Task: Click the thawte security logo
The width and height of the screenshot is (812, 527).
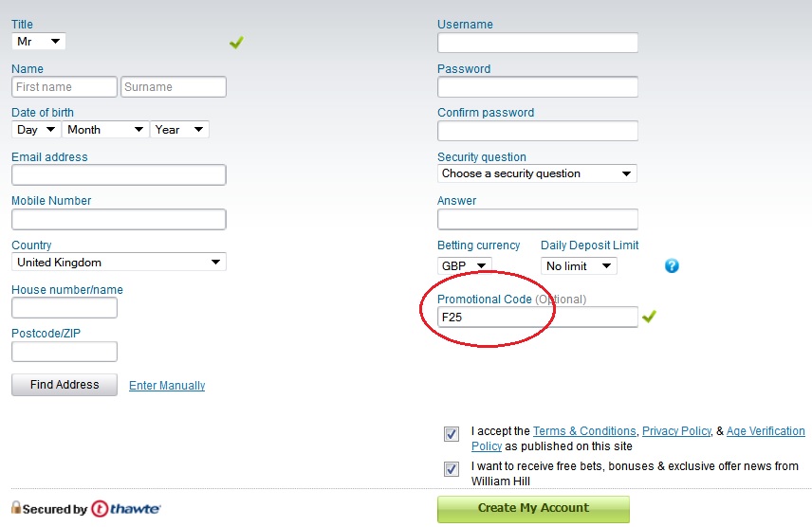Action: pyautogui.click(x=126, y=509)
